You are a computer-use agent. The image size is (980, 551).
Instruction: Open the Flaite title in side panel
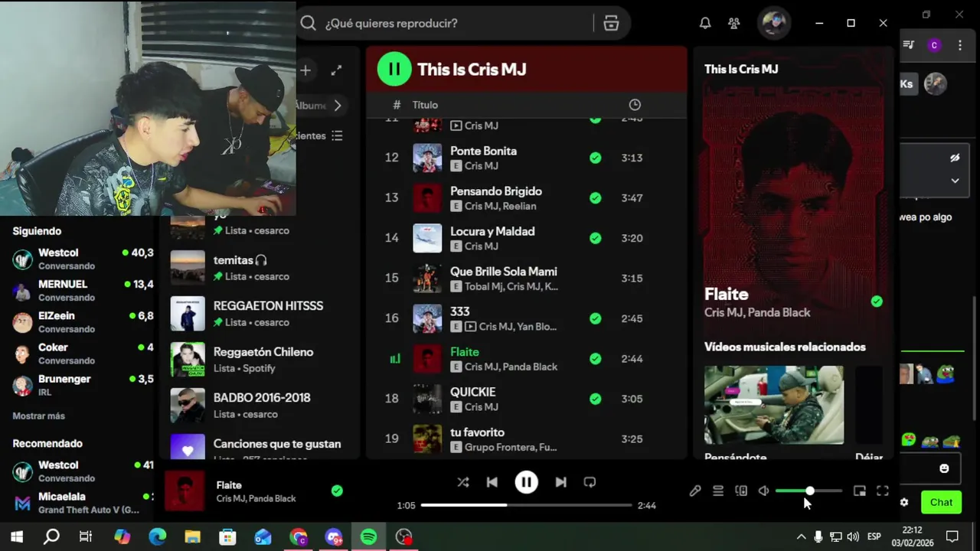point(727,294)
